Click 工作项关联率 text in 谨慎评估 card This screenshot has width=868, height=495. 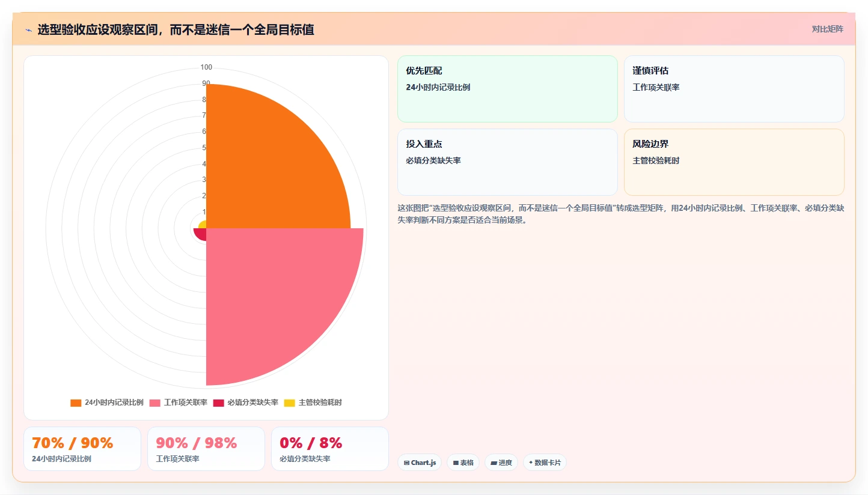click(x=656, y=88)
